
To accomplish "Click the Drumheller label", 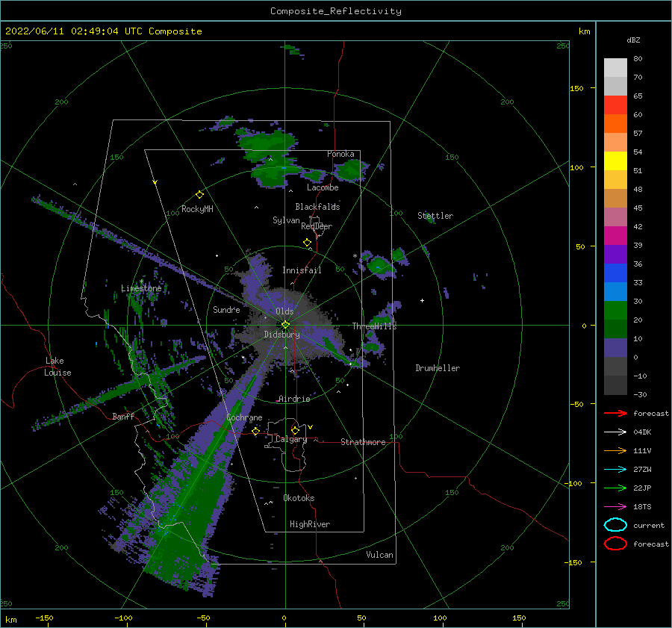I will tap(438, 368).
